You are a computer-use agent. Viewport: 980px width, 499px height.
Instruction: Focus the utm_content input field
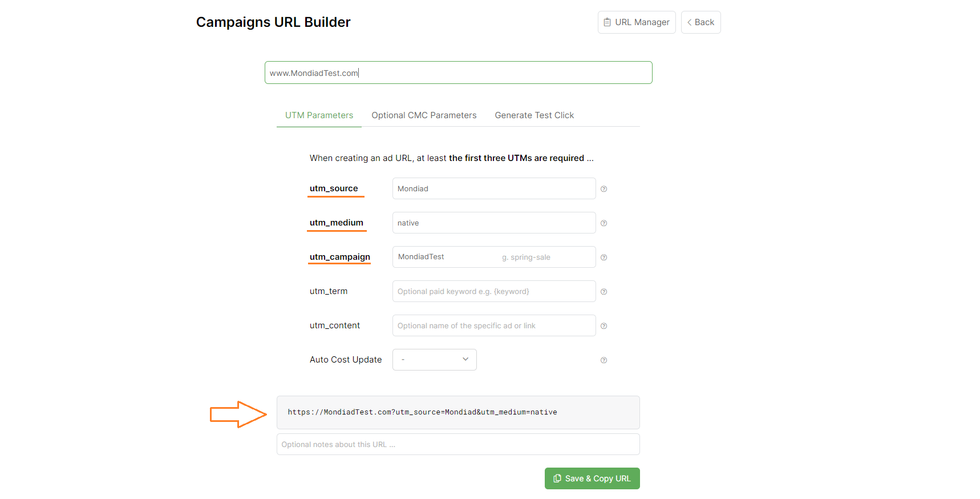click(x=493, y=326)
